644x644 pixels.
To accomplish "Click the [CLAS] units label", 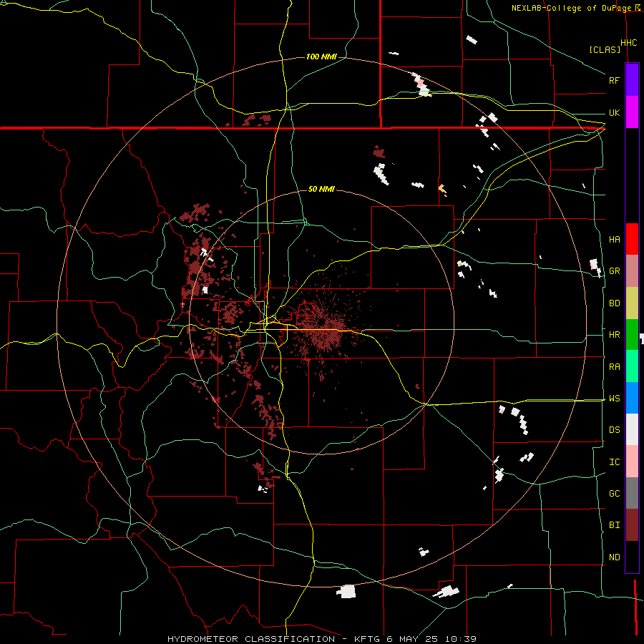I will (605, 49).
